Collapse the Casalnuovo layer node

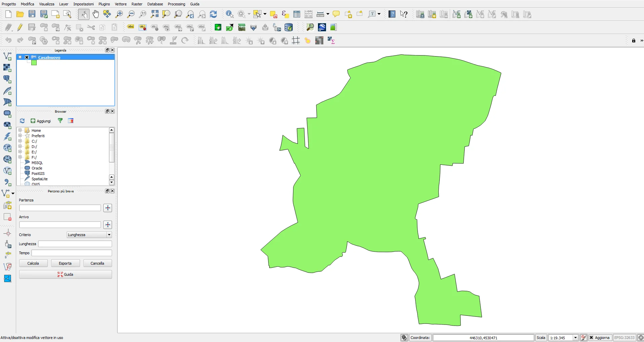(x=20, y=57)
